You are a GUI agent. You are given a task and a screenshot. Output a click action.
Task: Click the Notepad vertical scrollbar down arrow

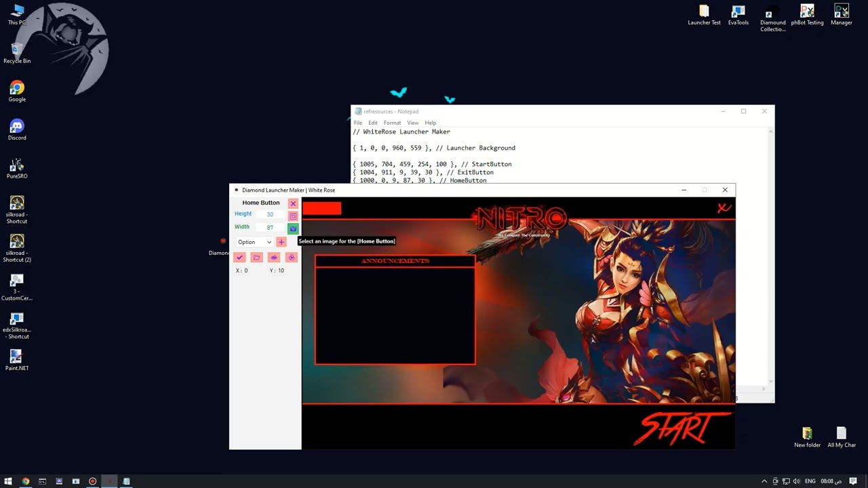770,381
